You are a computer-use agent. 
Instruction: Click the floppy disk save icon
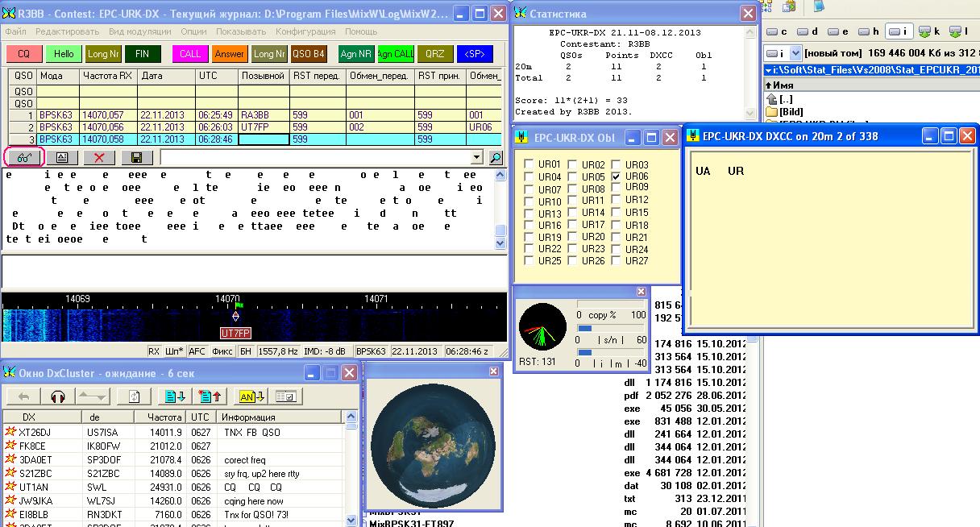tap(136, 158)
